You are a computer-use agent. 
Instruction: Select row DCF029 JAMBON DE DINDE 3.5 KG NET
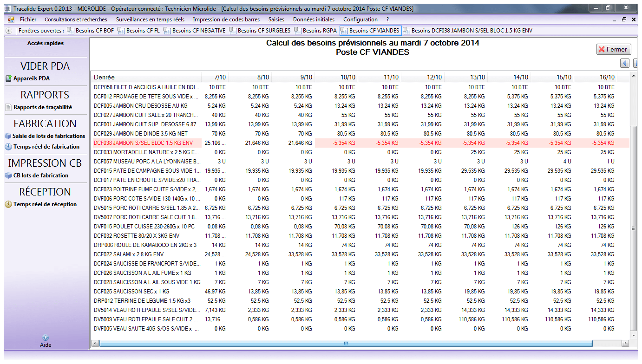click(360, 134)
